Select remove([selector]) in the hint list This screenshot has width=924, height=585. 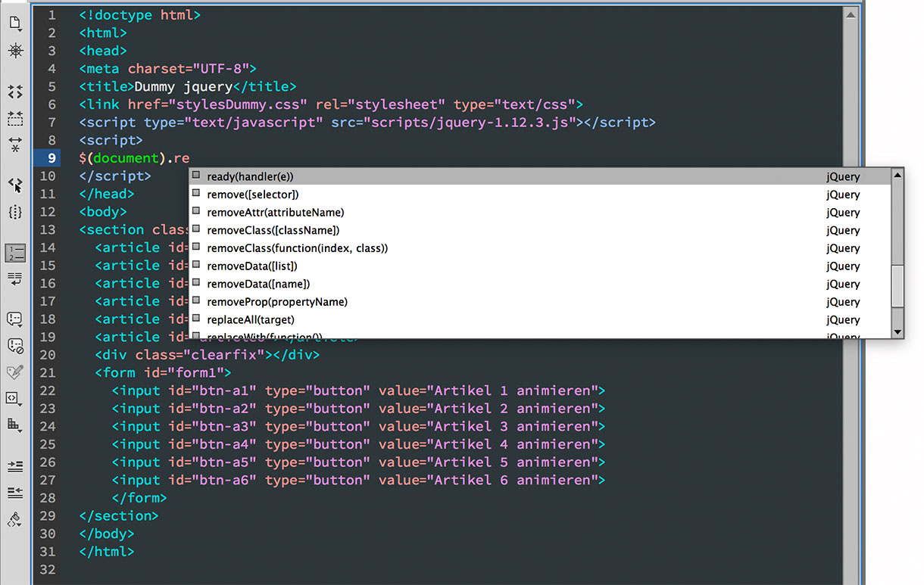[539, 194]
